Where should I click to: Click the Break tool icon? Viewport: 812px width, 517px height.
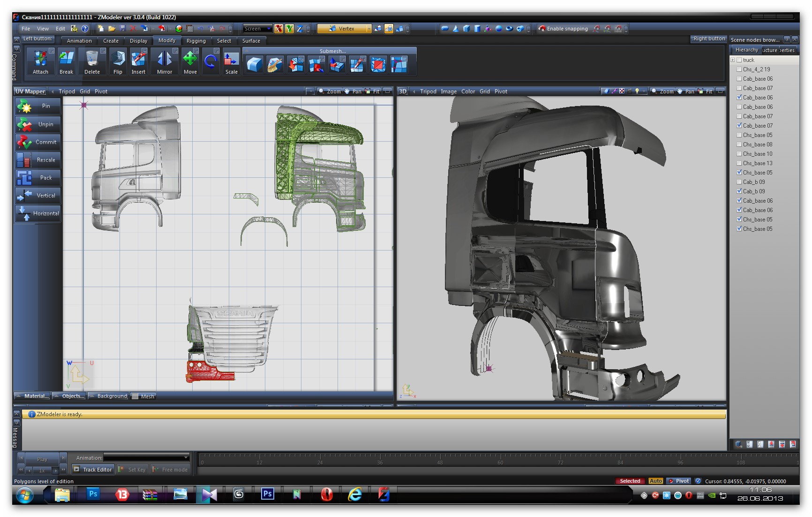coord(66,59)
